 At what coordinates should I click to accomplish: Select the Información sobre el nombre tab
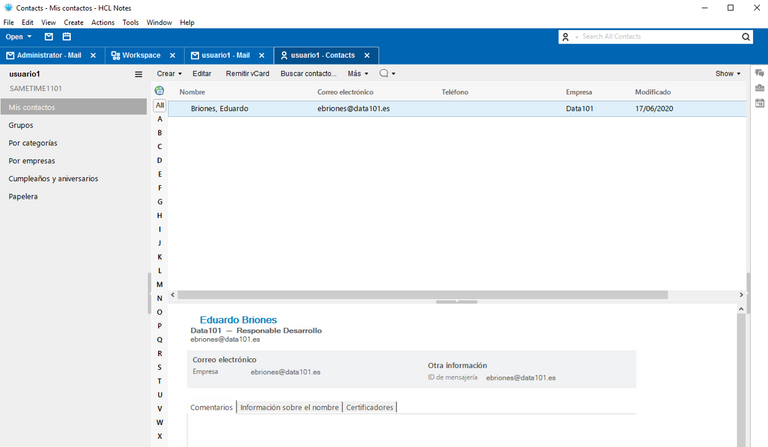coord(289,407)
